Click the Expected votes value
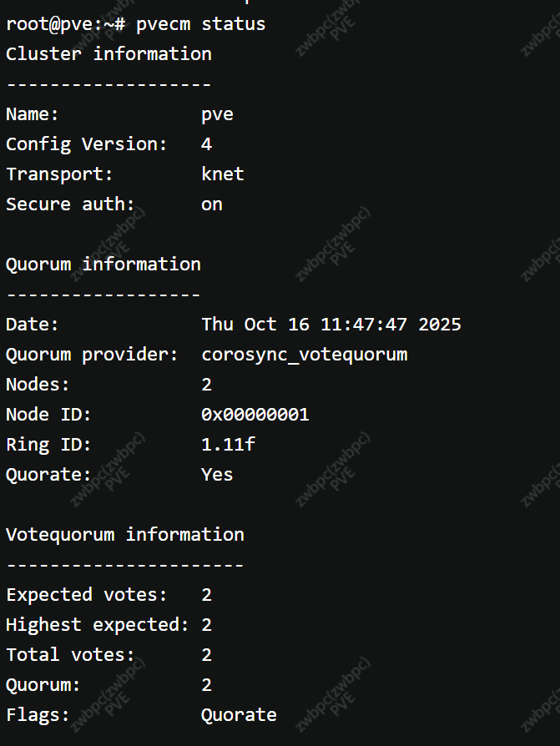Viewport: 560px width, 746px height. [x=206, y=594]
